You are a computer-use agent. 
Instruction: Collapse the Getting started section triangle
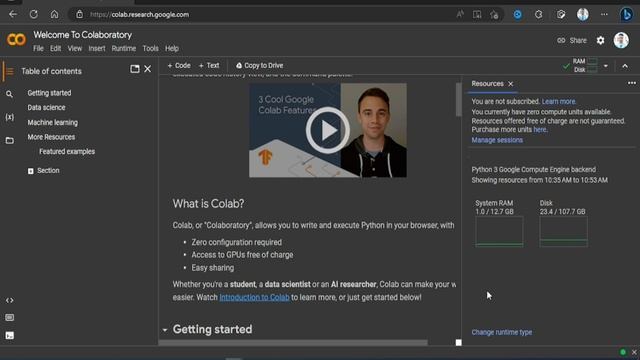click(165, 330)
